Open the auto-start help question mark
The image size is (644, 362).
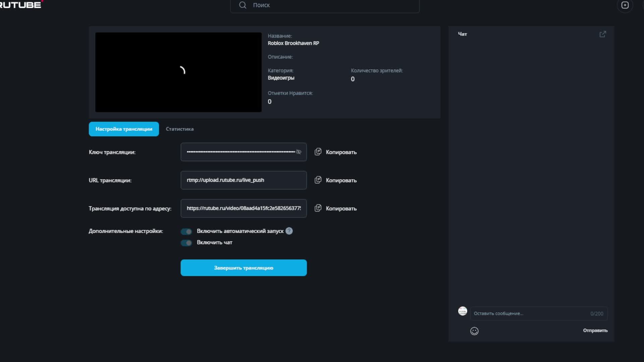click(289, 231)
